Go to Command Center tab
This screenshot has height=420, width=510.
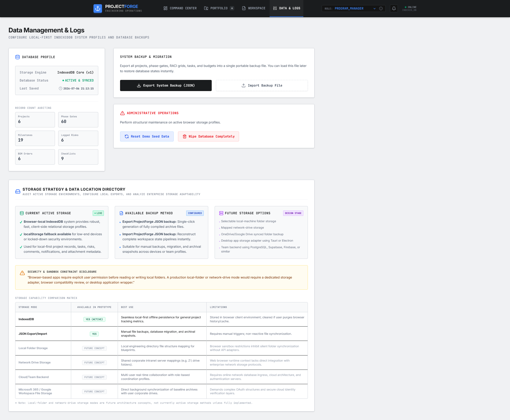[180, 8]
